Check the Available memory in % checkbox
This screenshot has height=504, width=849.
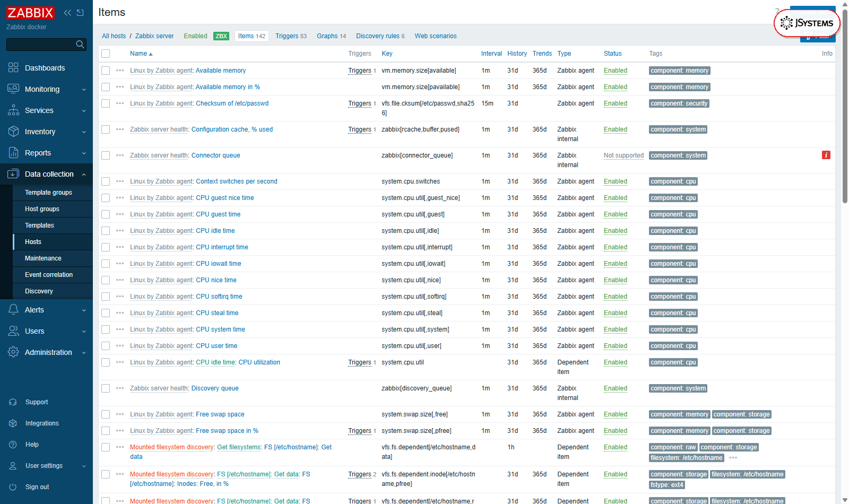106,87
